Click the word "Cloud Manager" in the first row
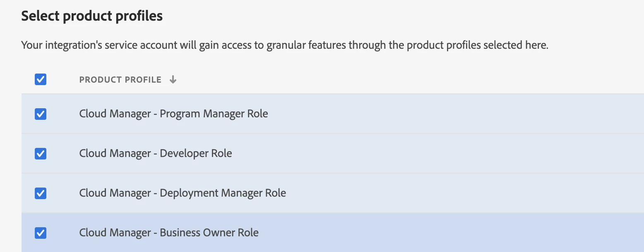644x252 pixels. pos(115,114)
